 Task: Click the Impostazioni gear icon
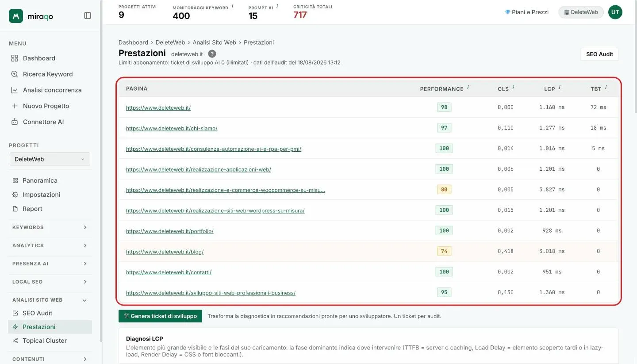coord(15,195)
